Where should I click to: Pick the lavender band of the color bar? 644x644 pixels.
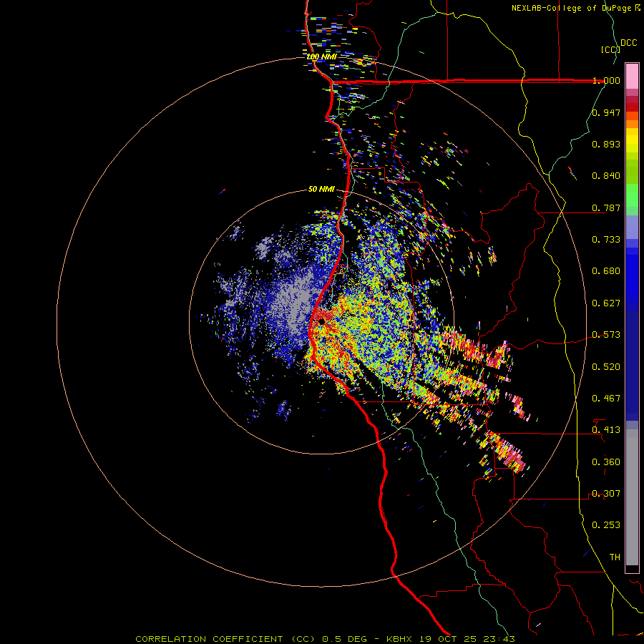[632, 227]
